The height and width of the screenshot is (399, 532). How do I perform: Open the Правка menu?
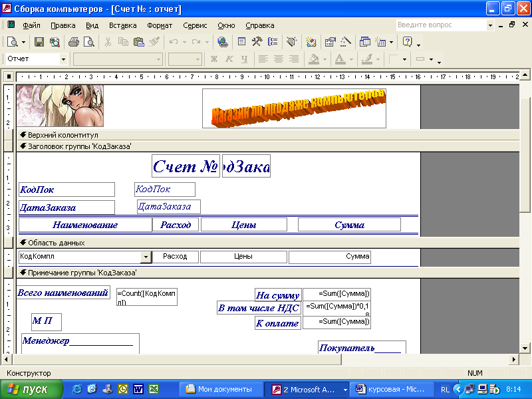click(63, 25)
